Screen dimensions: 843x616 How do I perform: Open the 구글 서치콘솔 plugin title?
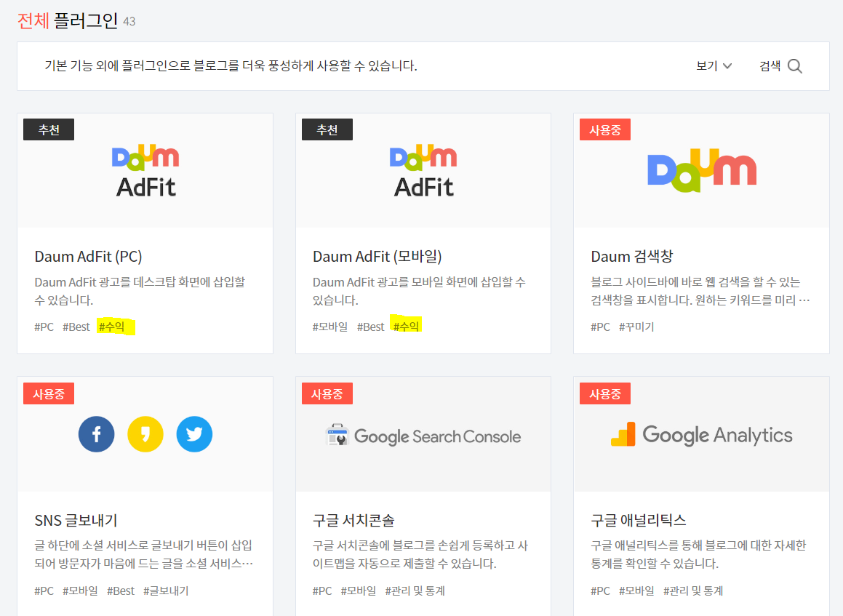353,520
